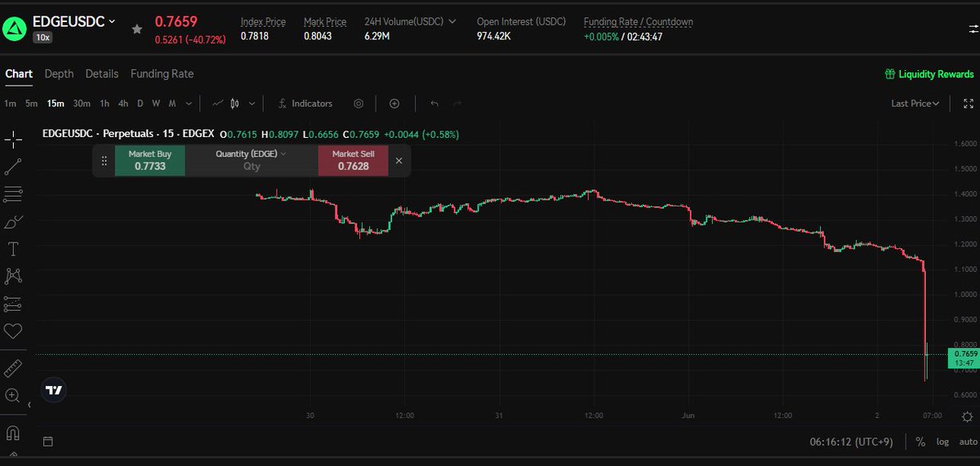
Task: Click the TradingView logo badge
Action: [x=54, y=390]
